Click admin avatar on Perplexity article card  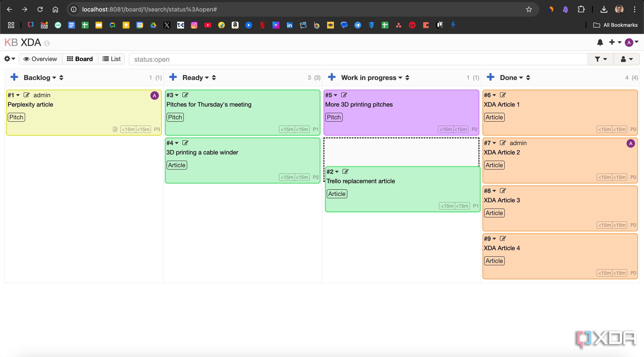point(154,96)
